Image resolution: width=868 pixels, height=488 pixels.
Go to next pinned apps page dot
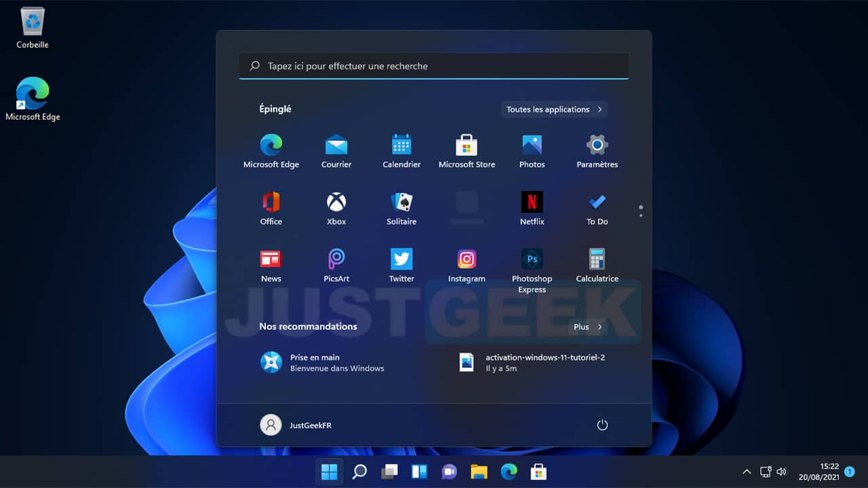coord(641,216)
